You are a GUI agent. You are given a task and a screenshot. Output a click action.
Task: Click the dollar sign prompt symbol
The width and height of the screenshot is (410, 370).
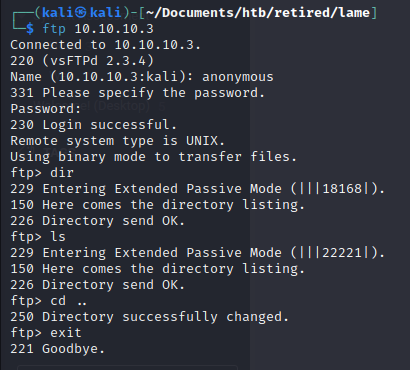pyautogui.click(x=30, y=29)
